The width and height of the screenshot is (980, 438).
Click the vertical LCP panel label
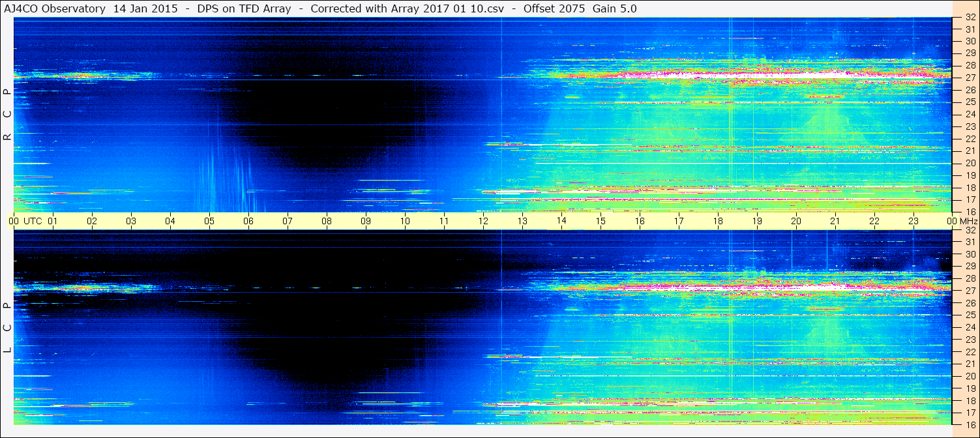[x=7, y=327]
